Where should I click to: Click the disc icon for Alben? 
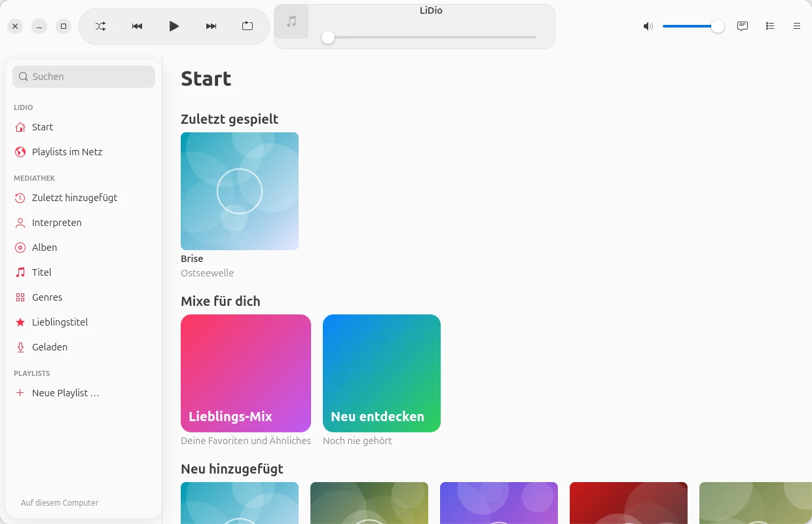20,248
